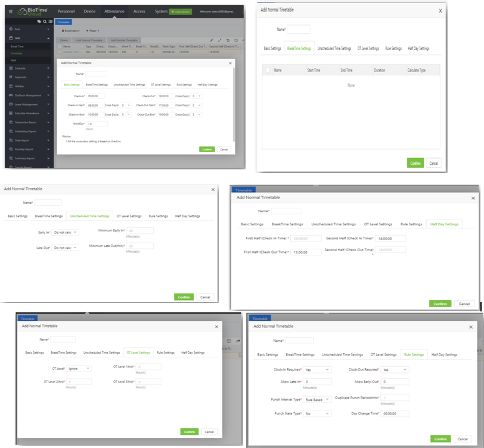This screenshot has width=484, height=448.
Task: Open the Clock-In Required dropdown
Action: pos(317,370)
